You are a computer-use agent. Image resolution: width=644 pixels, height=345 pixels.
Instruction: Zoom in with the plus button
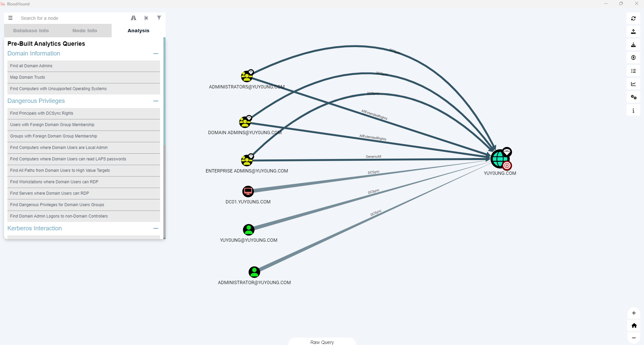(634, 313)
